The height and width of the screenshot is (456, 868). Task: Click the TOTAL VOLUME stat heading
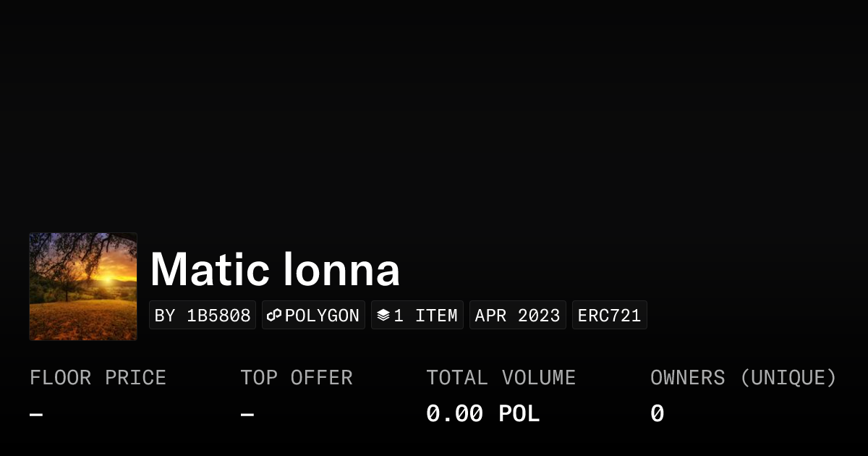(501, 377)
